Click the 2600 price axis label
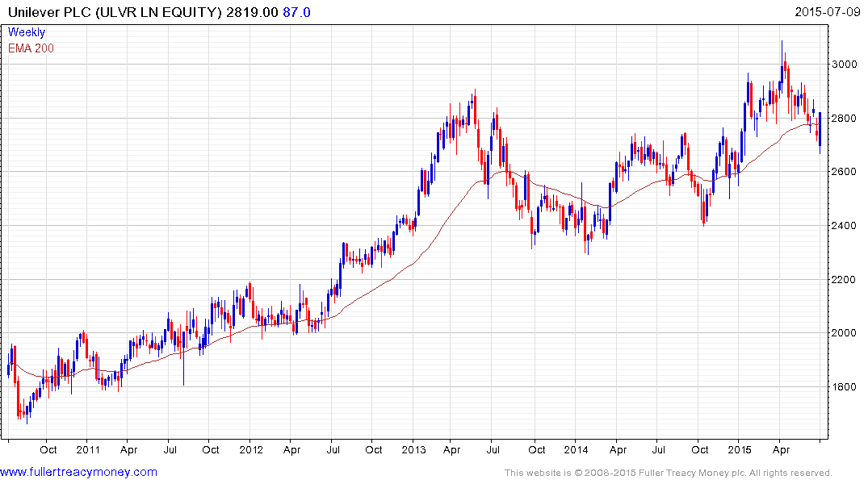This screenshot has height=484, width=868. [x=845, y=172]
